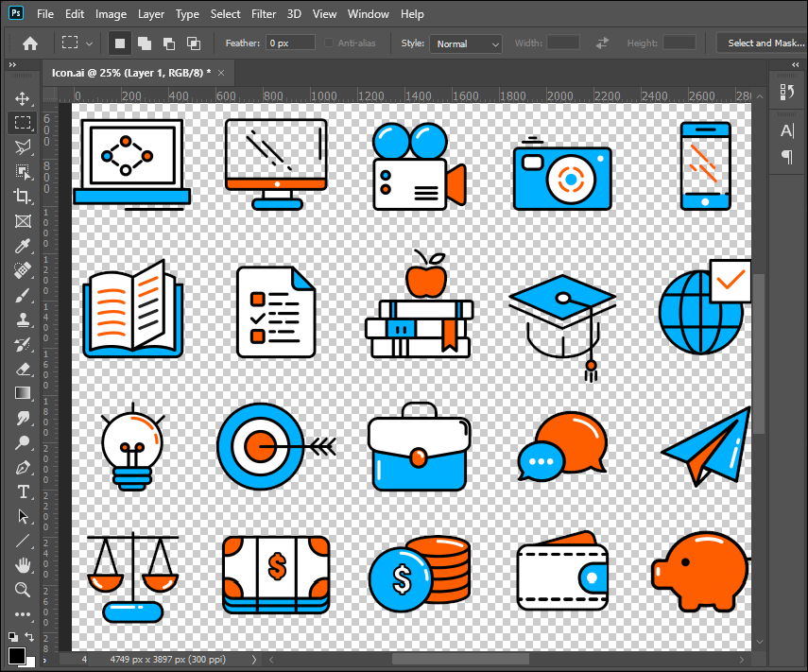Image resolution: width=808 pixels, height=672 pixels.
Task: Open the marquee tool preset picker arrow
Action: [x=90, y=43]
